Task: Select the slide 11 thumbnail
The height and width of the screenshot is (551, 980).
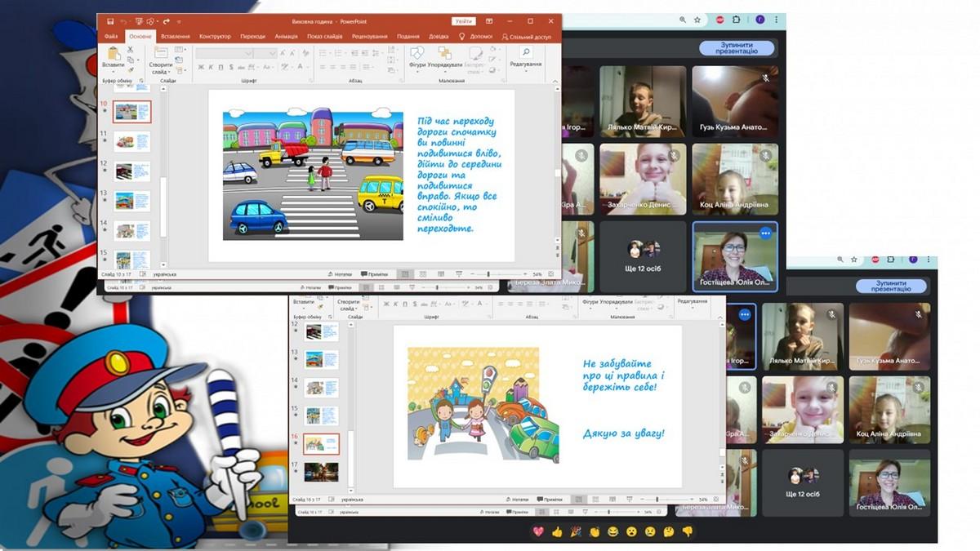Action: pos(131,141)
